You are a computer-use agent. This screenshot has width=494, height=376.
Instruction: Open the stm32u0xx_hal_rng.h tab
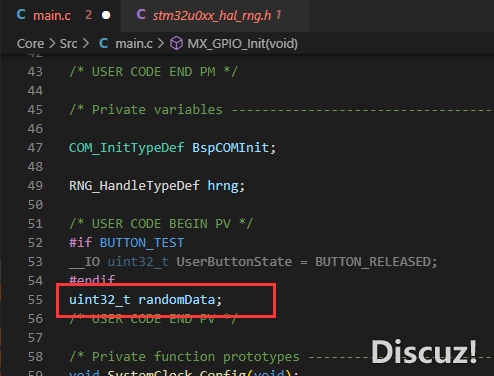(215, 16)
